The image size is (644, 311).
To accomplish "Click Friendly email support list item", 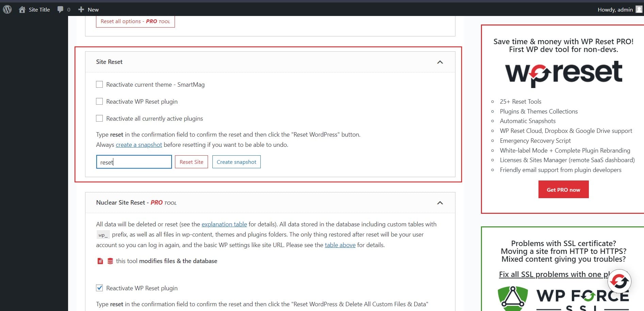I will point(561,170).
